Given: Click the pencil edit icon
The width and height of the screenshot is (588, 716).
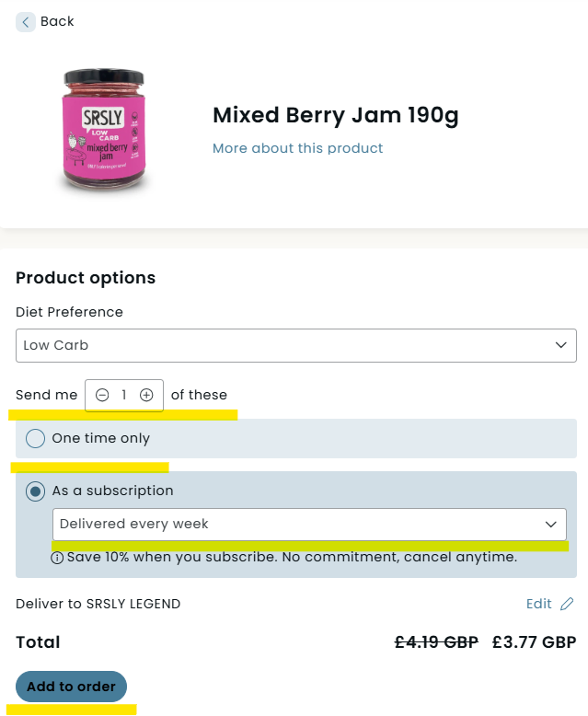Looking at the screenshot, I should (567, 604).
